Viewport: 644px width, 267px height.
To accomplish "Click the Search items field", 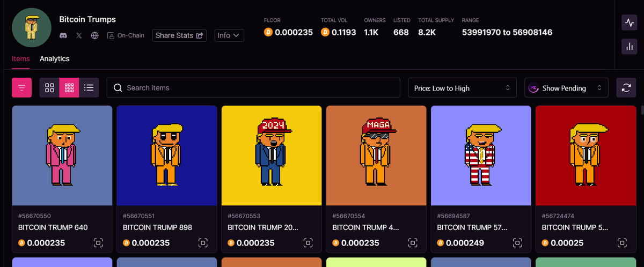I will click(253, 87).
